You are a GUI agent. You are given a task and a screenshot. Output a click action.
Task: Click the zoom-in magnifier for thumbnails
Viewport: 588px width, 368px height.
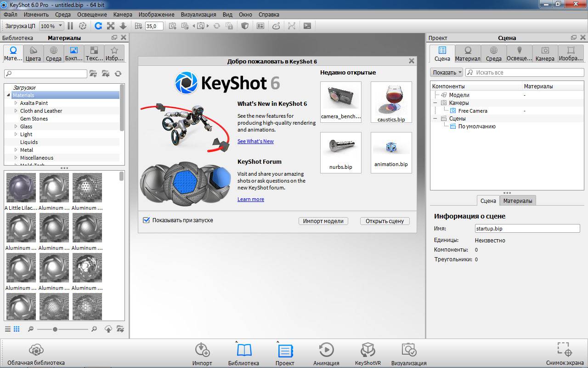pos(94,329)
